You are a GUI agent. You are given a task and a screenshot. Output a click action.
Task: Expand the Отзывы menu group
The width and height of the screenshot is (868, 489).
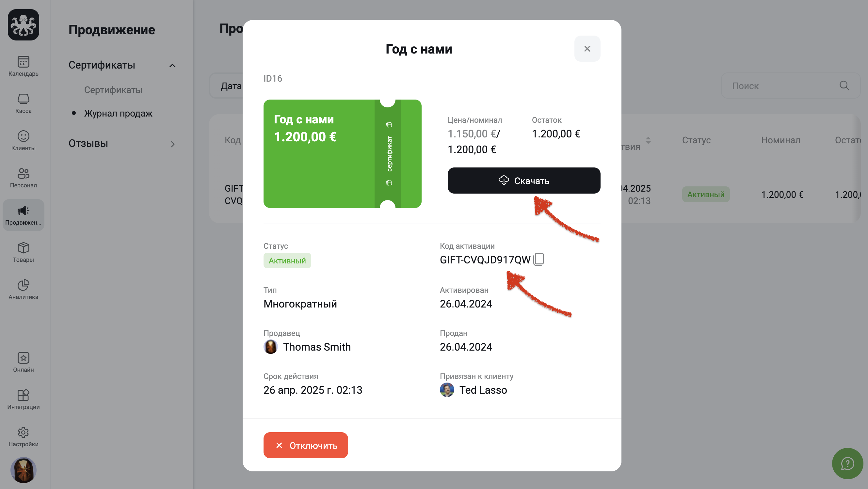click(172, 144)
